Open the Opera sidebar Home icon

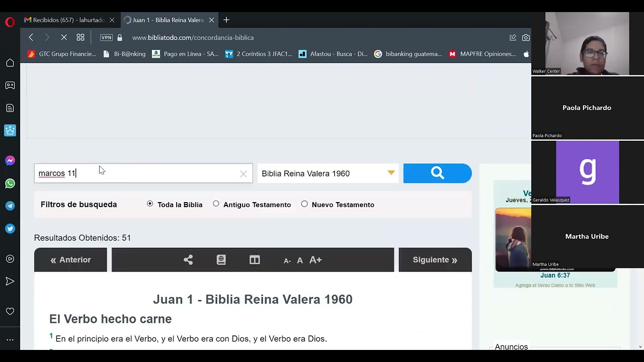click(x=10, y=63)
